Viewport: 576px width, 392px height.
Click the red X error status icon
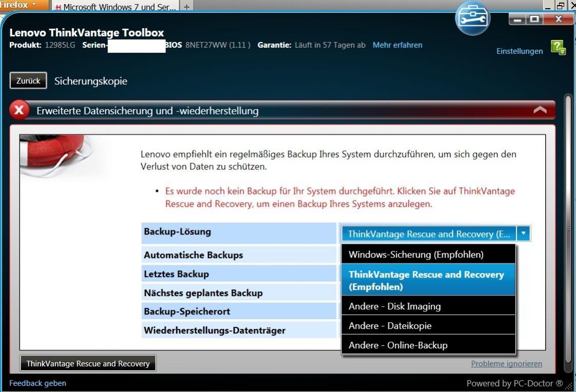pos(19,110)
